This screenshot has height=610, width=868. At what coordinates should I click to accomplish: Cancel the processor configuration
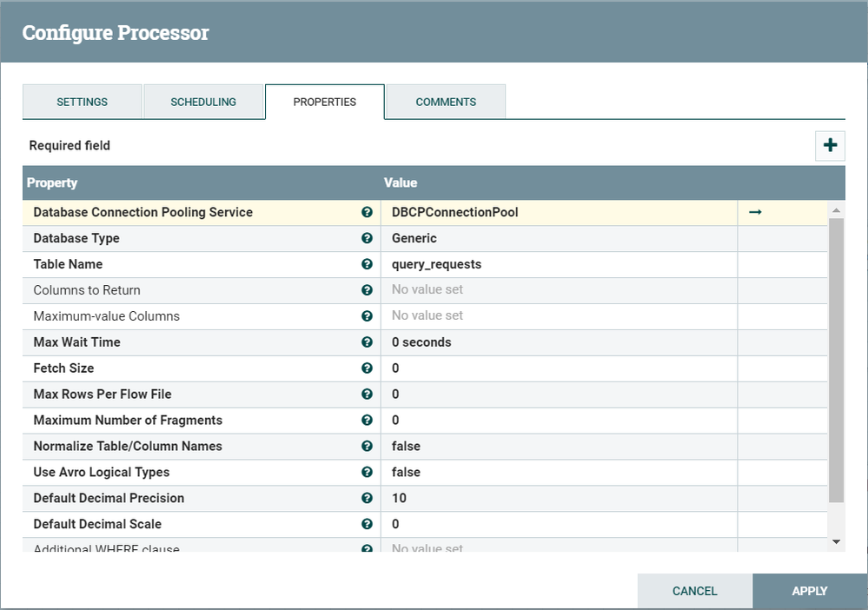pos(694,591)
